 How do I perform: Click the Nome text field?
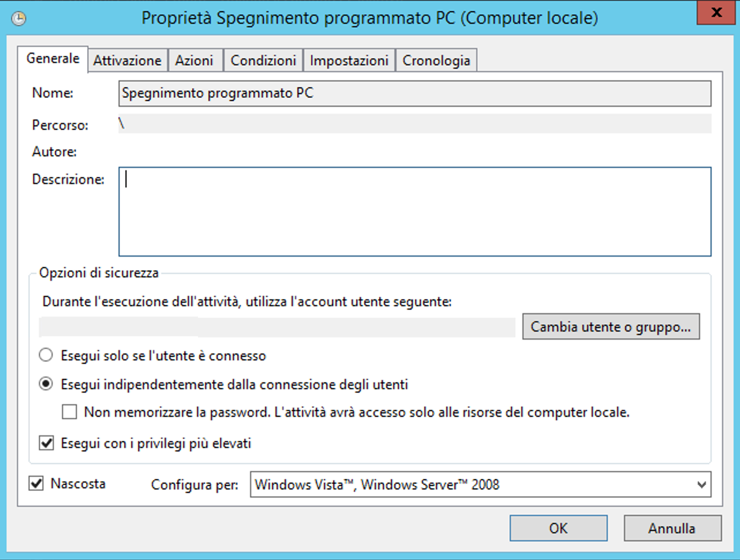[x=414, y=93]
